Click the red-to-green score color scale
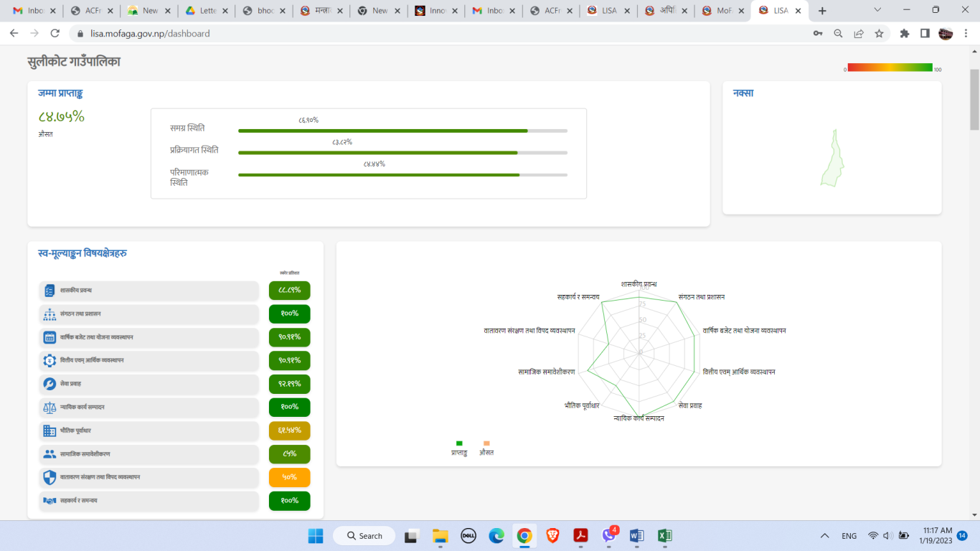 pyautogui.click(x=890, y=67)
